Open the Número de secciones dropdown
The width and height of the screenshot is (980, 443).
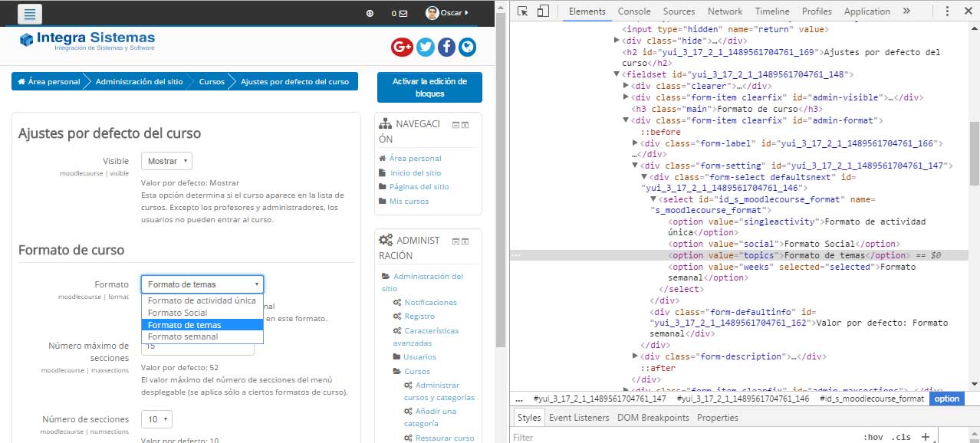[x=156, y=419]
